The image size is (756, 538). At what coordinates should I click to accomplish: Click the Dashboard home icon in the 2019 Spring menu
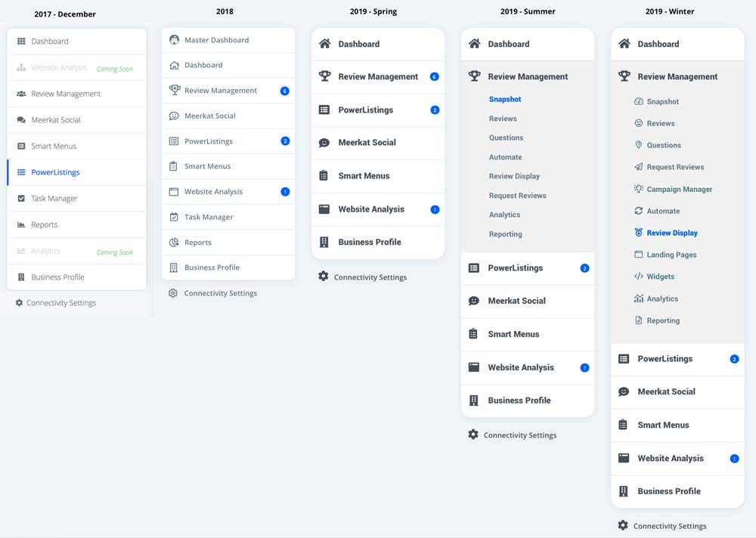pyautogui.click(x=325, y=43)
